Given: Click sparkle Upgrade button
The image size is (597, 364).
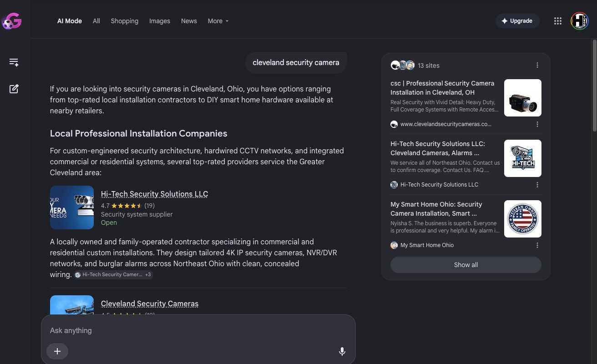Looking at the screenshot, I should click(517, 21).
